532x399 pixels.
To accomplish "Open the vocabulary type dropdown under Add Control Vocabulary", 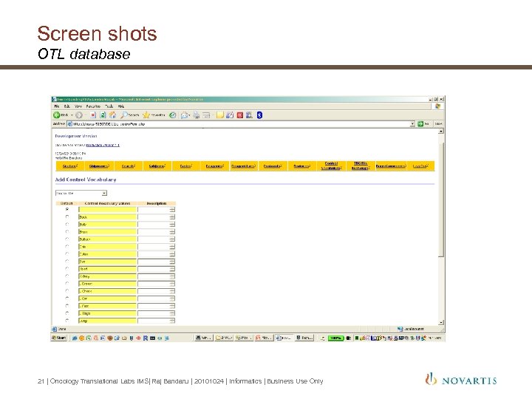I will point(81,193).
